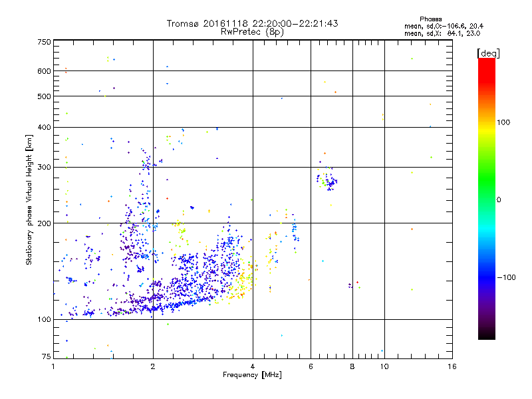Click the x-axis tick label '1'
Screen dimensions: 532x399
coord(53,366)
